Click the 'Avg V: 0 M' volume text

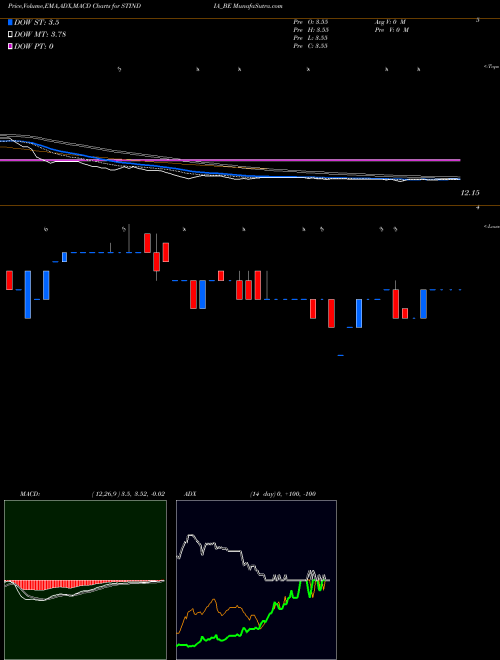389,21
